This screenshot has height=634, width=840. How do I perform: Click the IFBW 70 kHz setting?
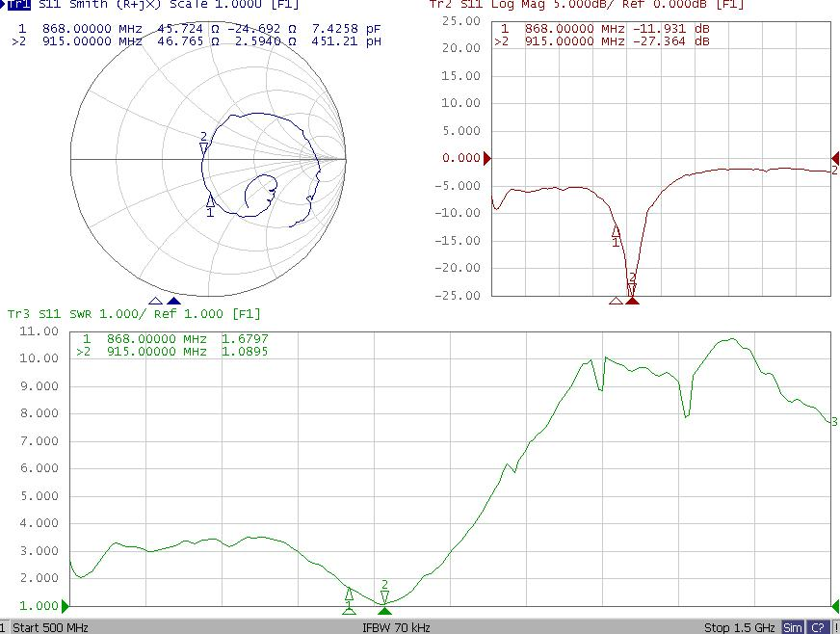click(x=396, y=627)
